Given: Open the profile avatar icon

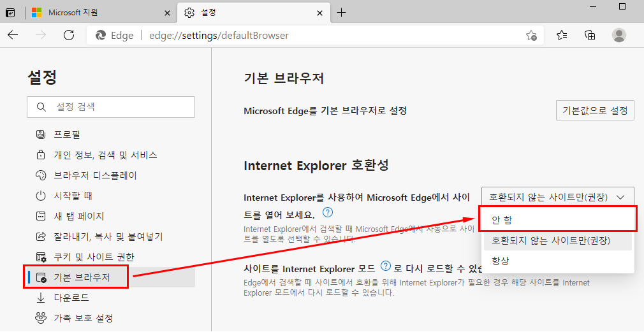Looking at the screenshot, I should (x=619, y=35).
